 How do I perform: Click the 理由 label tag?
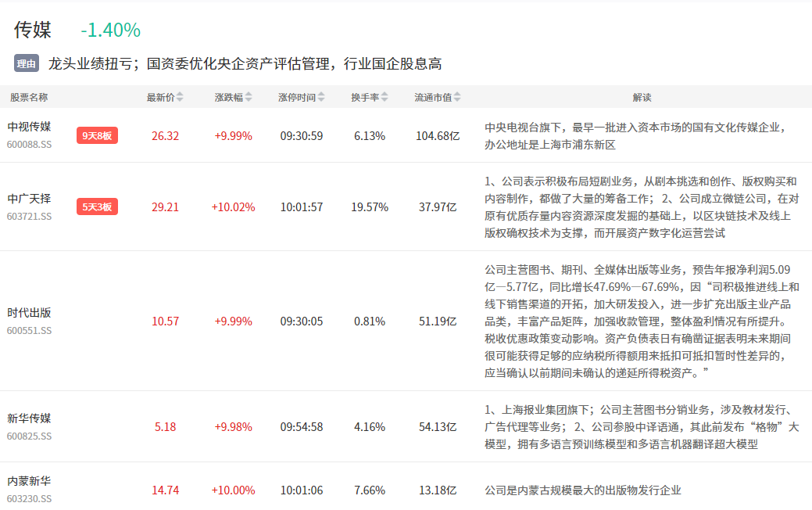(27, 63)
